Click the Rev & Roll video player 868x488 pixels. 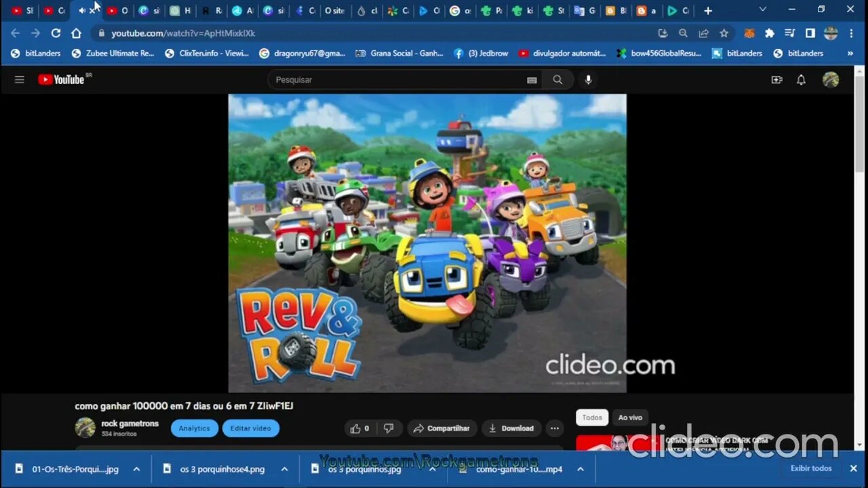[x=427, y=243]
